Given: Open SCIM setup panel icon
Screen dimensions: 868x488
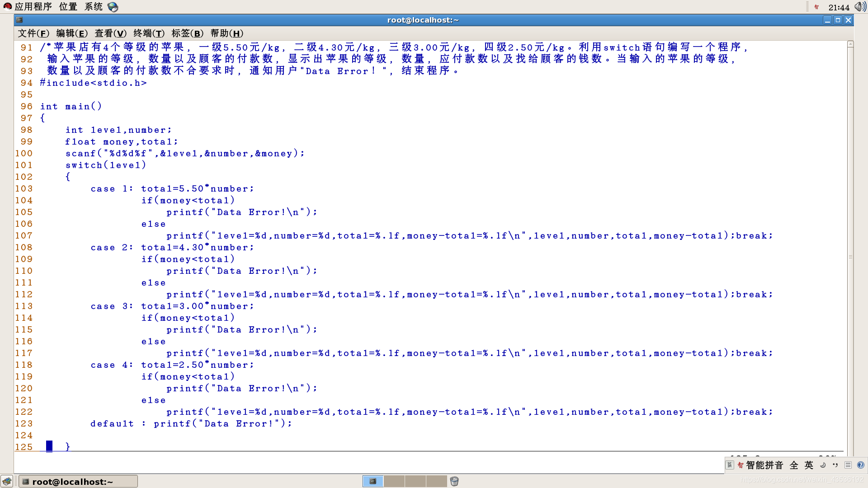Looking at the screenshot, I should (848, 465).
